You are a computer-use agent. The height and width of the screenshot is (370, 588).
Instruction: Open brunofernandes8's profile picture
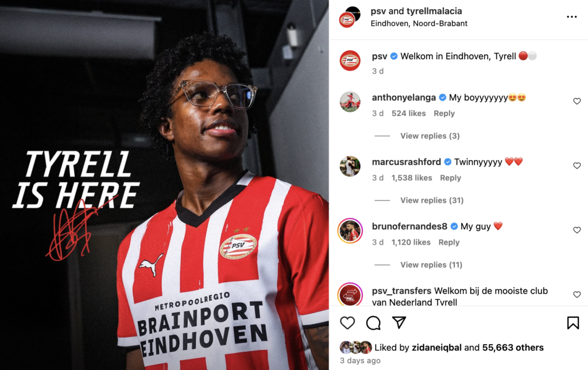click(350, 230)
